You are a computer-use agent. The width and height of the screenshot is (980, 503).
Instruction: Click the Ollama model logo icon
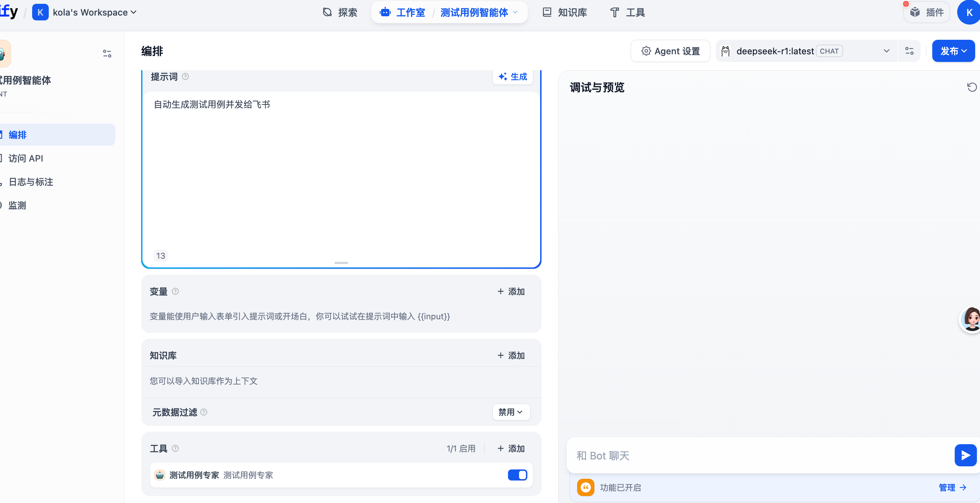tap(725, 51)
